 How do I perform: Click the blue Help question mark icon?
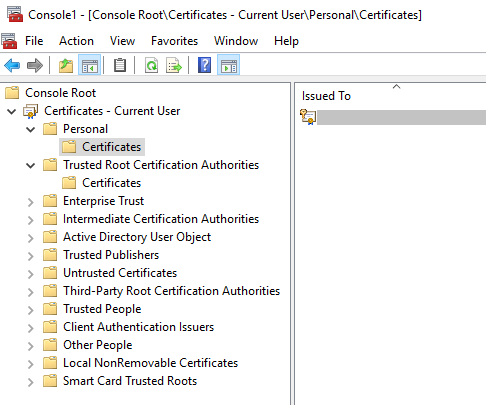click(204, 65)
